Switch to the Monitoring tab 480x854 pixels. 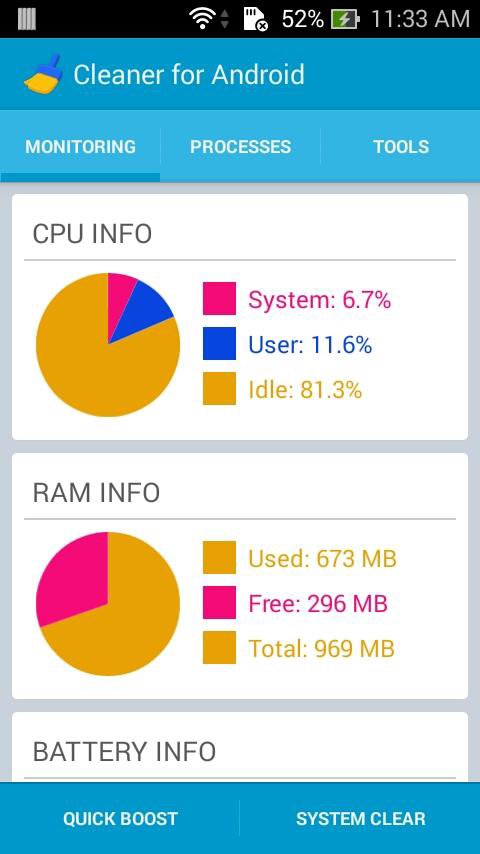point(80,147)
